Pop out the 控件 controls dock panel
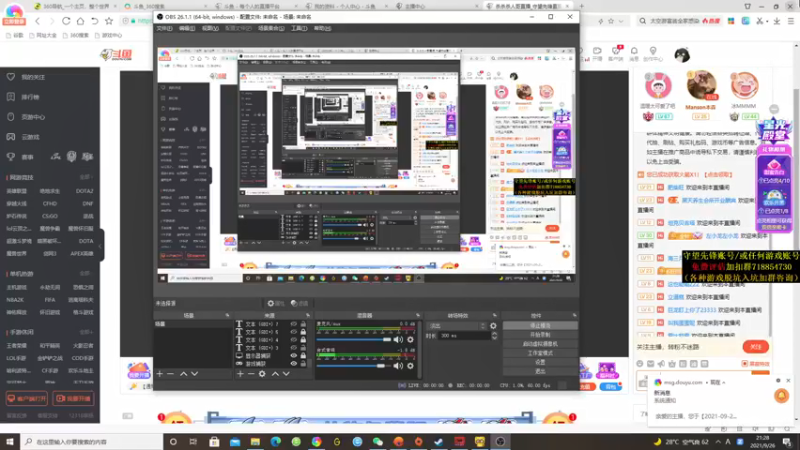The height and width of the screenshot is (450, 800). point(574,315)
